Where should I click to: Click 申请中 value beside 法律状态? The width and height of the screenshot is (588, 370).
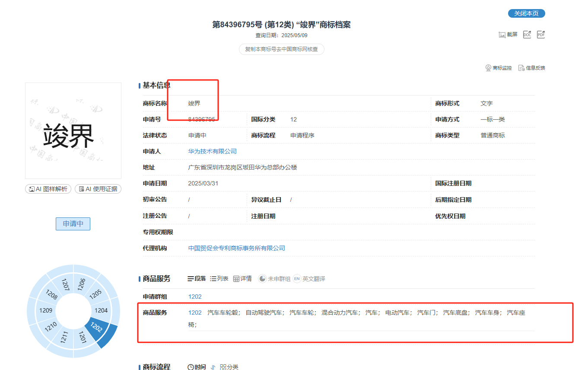click(197, 135)
